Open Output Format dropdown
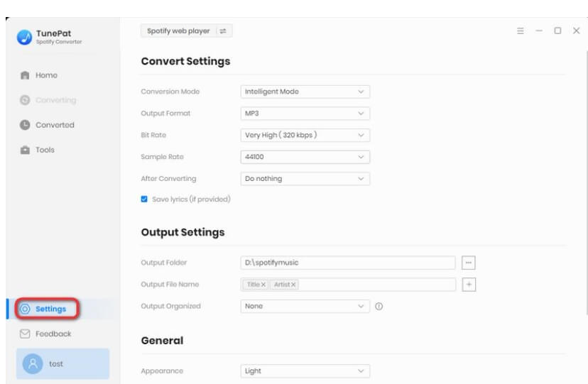 pos(305,113)
